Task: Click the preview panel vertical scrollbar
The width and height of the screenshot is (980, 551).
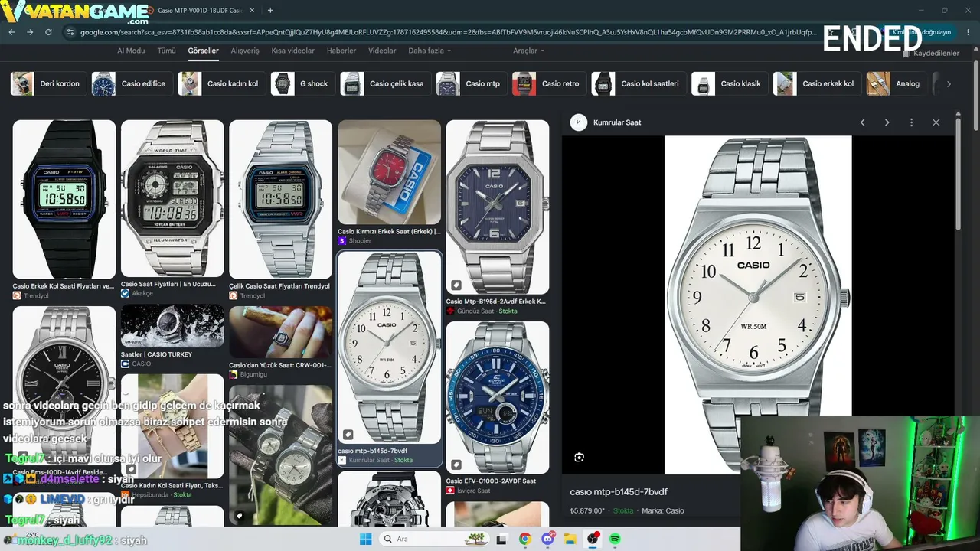Action: click(x=958, y=176)
